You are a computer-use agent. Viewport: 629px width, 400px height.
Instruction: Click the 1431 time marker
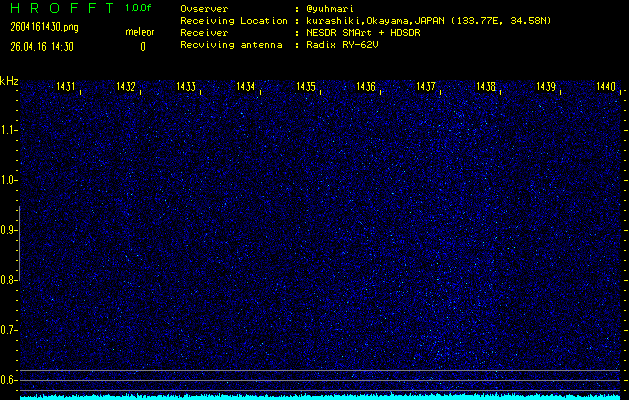(67, 87)
